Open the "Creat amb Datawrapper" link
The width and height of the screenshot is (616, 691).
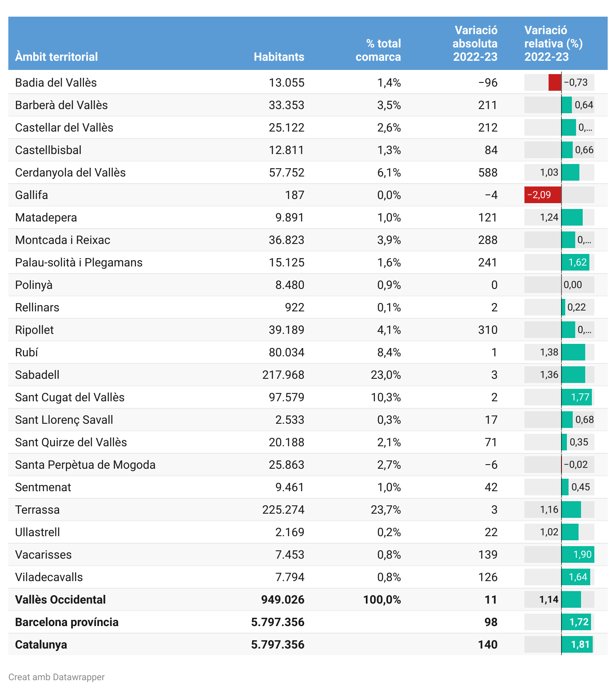(x=57, y=677)
